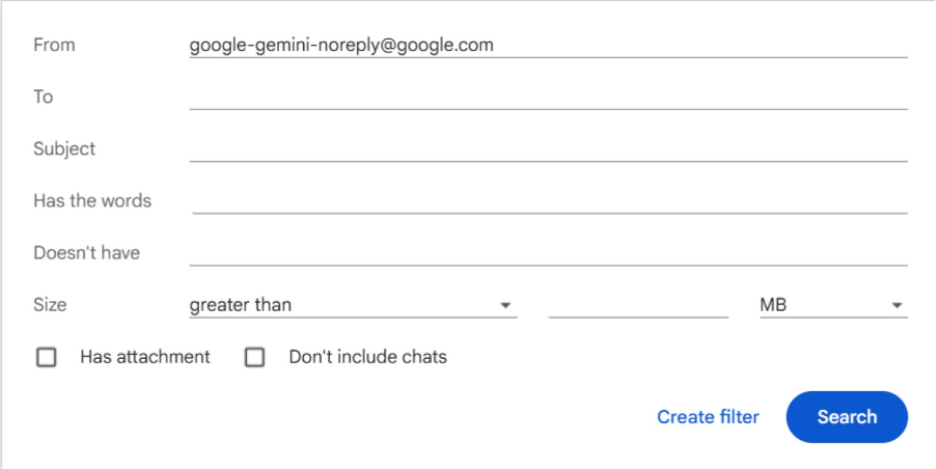Click the "From" field label

(x=54, y=45)
